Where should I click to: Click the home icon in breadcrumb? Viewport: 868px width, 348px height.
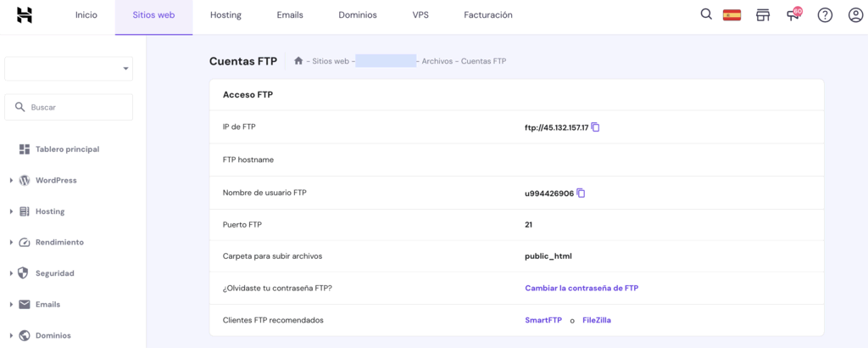[x=298, y=61]
